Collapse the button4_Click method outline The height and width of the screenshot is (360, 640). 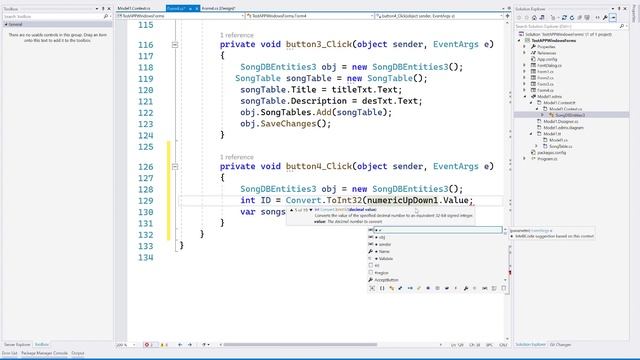coord(175,167)
